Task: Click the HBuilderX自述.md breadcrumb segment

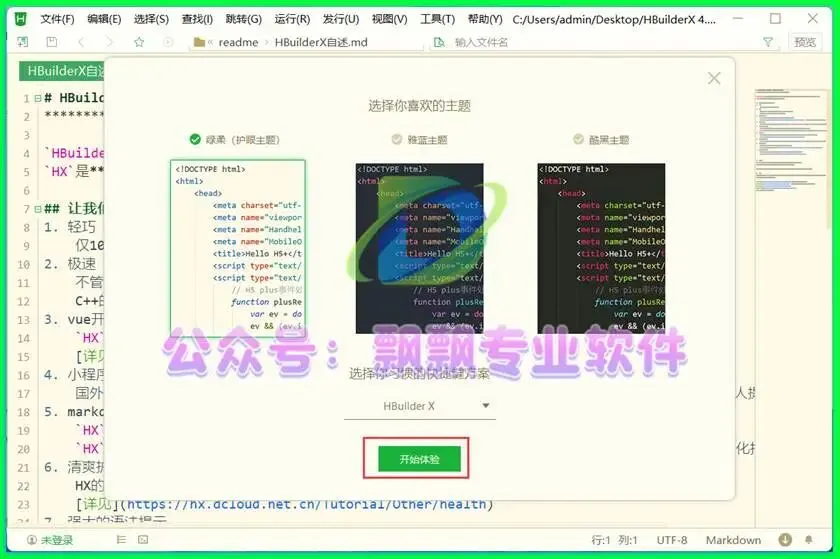Action: tap(321, 42)
